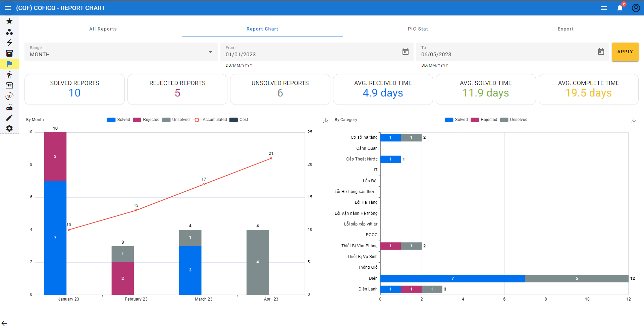Screen dimensions: 644x329
Task: Select the archive box sidebar icon
Action: (9, 53)
